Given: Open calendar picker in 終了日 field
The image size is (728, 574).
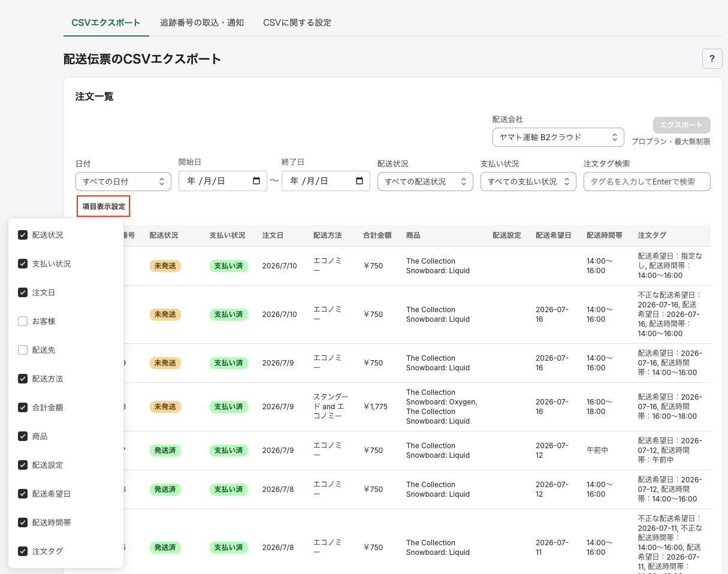Looking at the screenshot, I should point(360,181).
